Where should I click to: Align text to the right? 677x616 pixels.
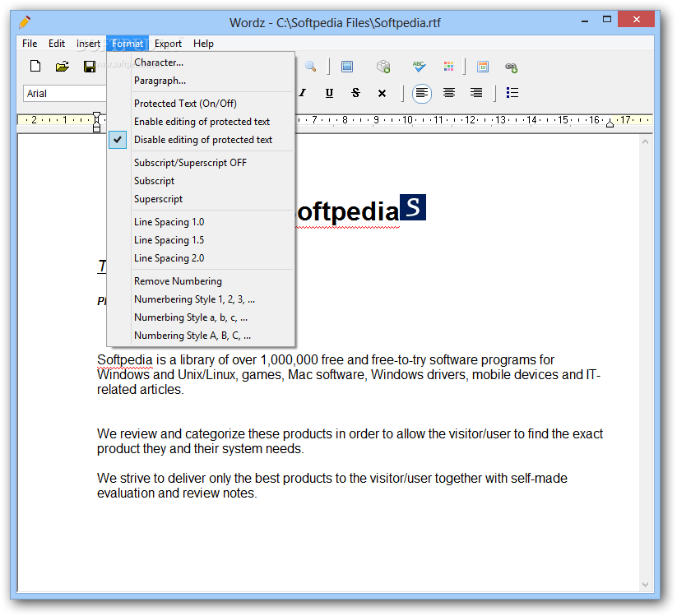(476, 92)
